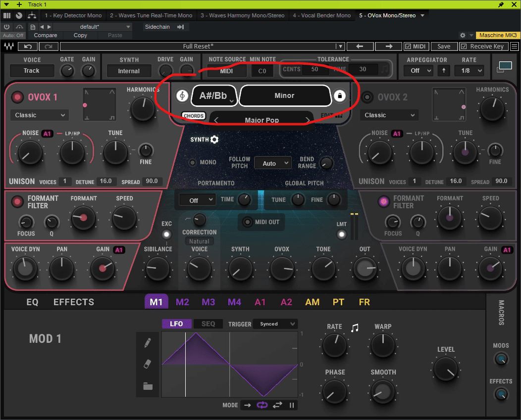521x420 pixels.
Task: Open the plugin hamburger menu
Action: [515, 47]
